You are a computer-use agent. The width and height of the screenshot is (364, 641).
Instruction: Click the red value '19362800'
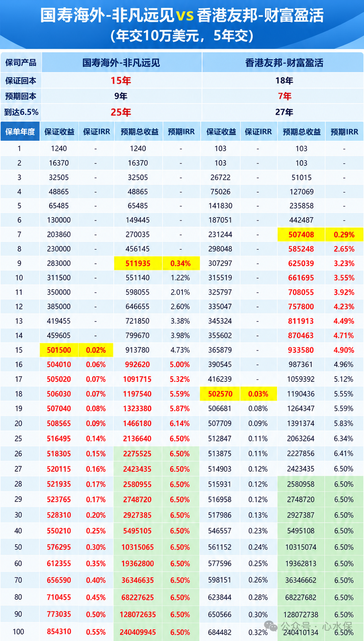(137, 564)
